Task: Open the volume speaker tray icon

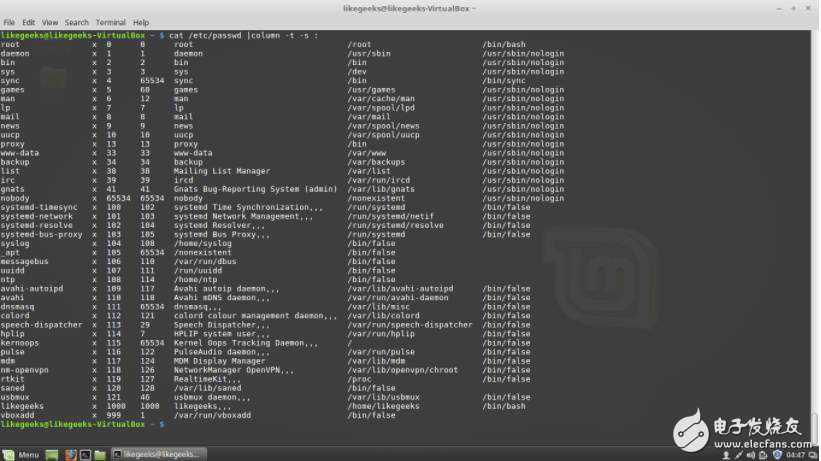Action: point(751,455)
